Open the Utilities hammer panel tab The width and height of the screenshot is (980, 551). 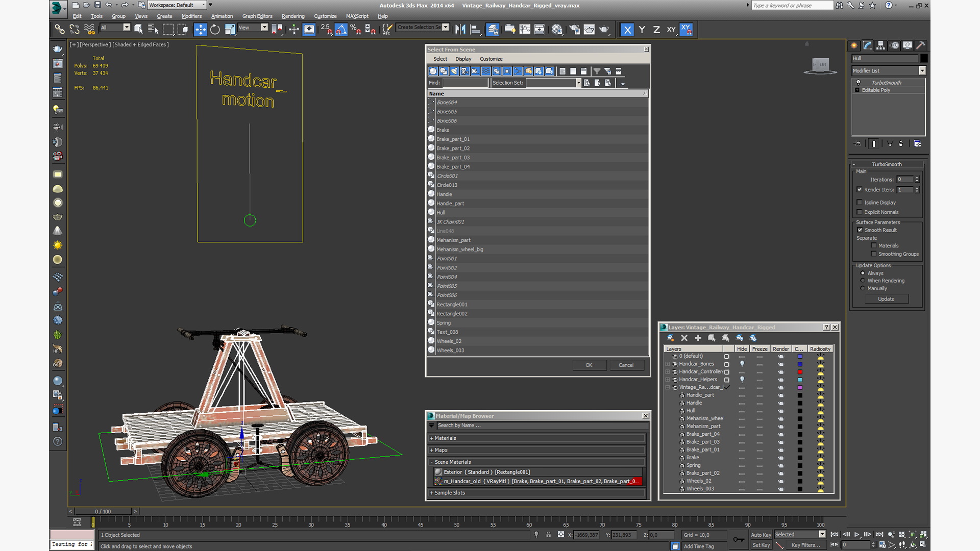(920, 45)
